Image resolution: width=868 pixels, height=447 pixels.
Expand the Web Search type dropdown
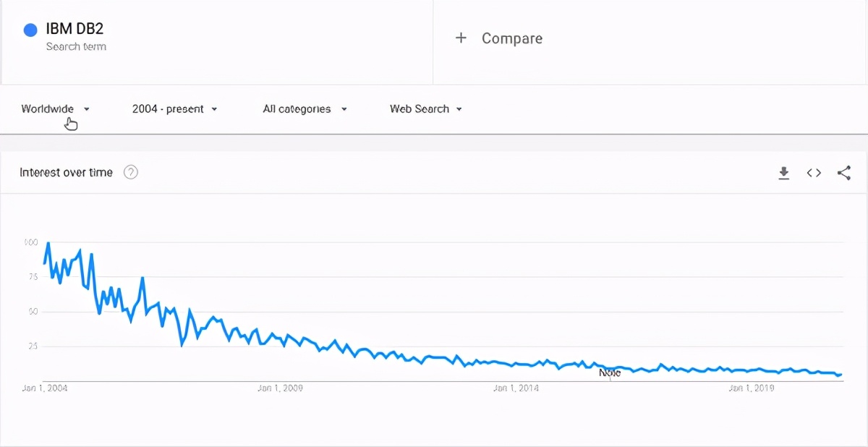(x=426, y=109)
